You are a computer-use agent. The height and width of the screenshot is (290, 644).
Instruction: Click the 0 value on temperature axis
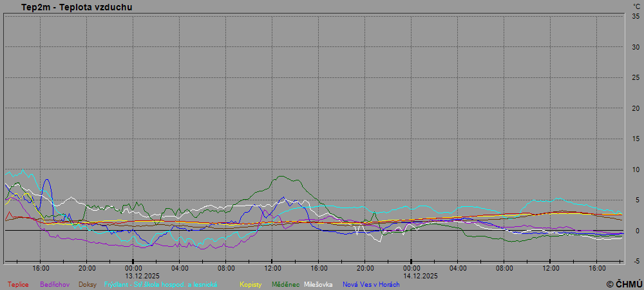pyautogui.click(x=636, y=230)
